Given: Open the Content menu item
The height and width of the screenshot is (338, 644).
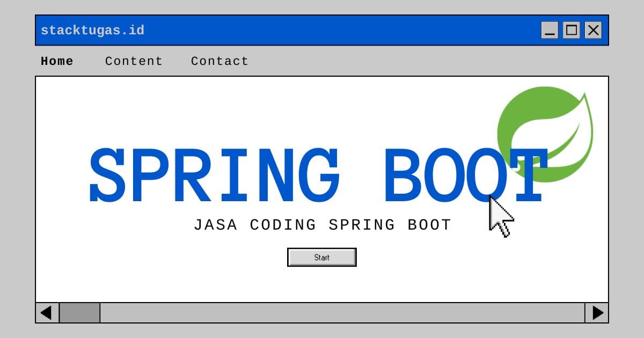Looking at the screenshot, I should click(x=134, y=61).
